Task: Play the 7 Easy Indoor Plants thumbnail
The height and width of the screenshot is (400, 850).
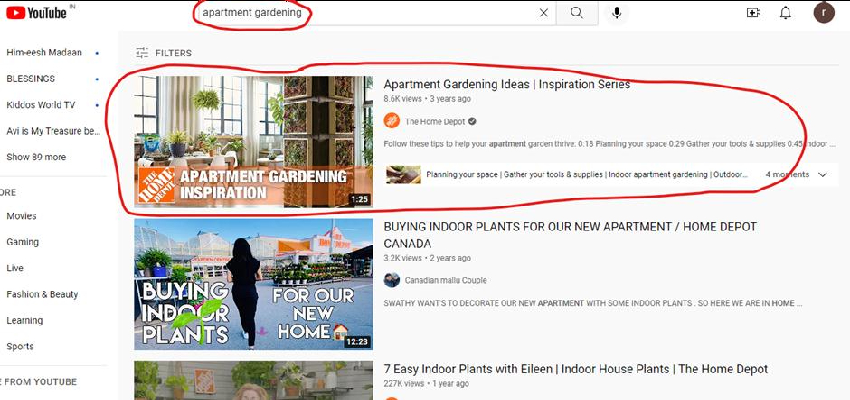Action: [x=254, y=380]
